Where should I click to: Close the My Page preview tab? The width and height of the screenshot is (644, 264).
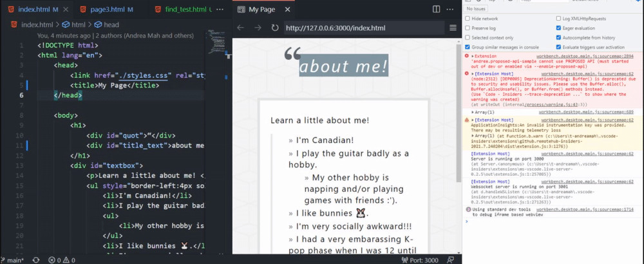(x=287, y=10)
